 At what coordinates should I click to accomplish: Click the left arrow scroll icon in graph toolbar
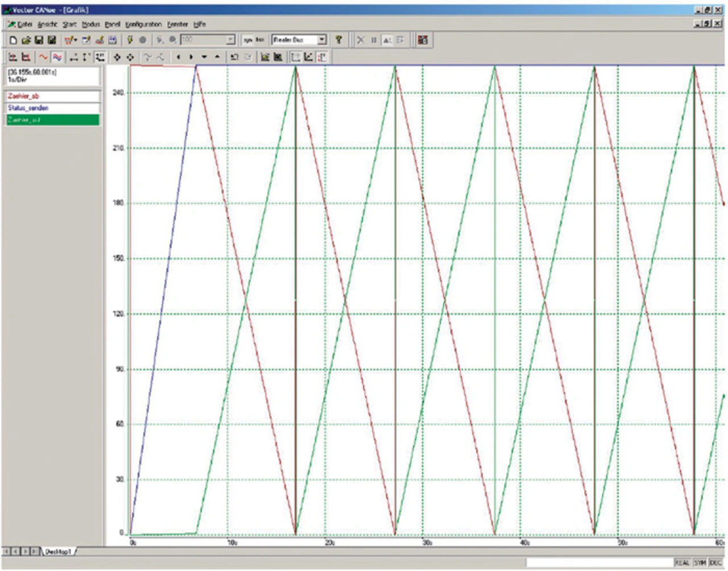(x=178, y=57)
